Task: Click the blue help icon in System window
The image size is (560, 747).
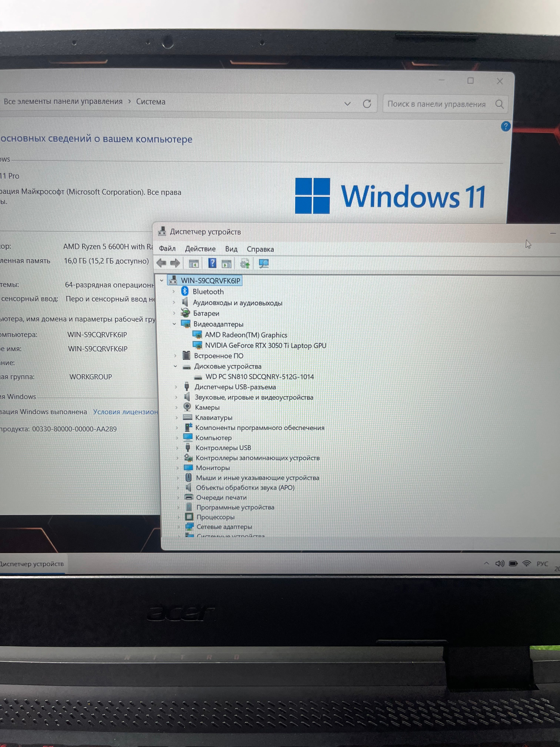Action: pos(505,126)
